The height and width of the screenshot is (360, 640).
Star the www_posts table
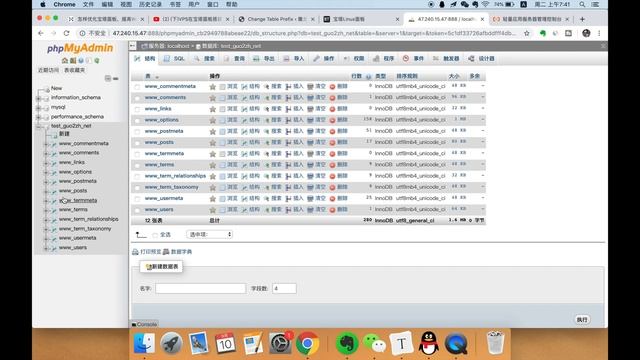[x=213, y=143]
